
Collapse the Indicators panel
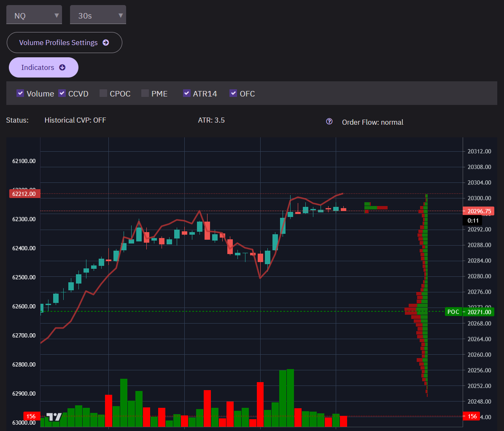click(x=44, y=67)
